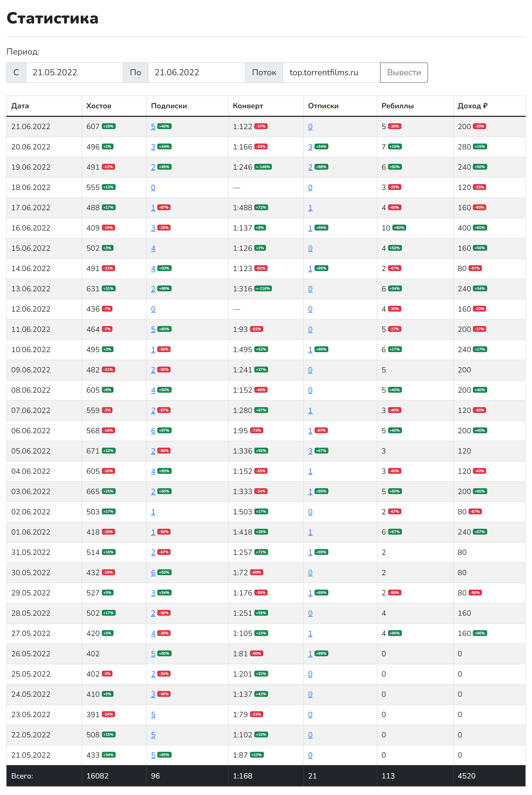Click subscriptions link in 21.05.2022 row

coord(153,755)
